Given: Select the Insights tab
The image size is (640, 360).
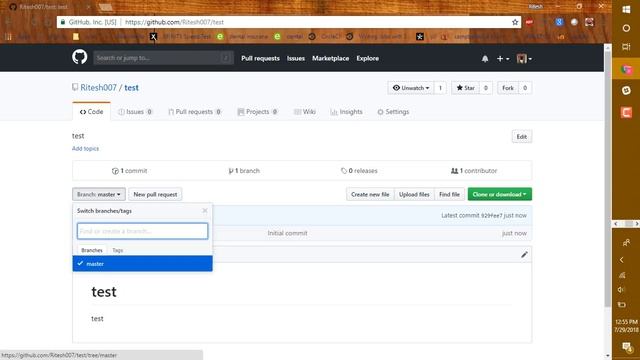Looking at the screenshot, I should pyautogui.click(x=347, y=111).
